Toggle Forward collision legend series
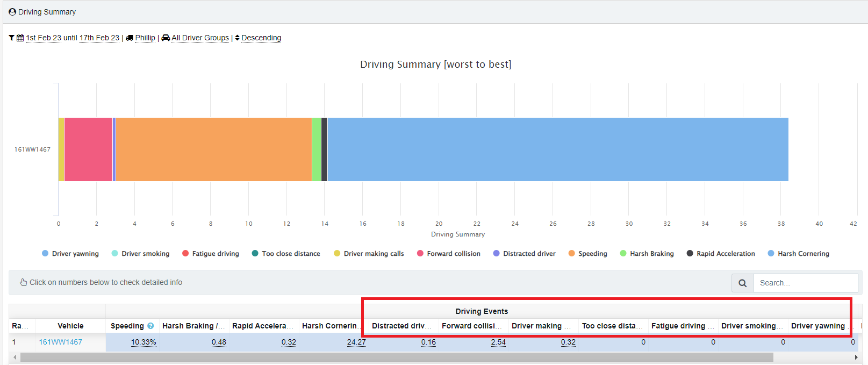868x365 pixels. 449,254
